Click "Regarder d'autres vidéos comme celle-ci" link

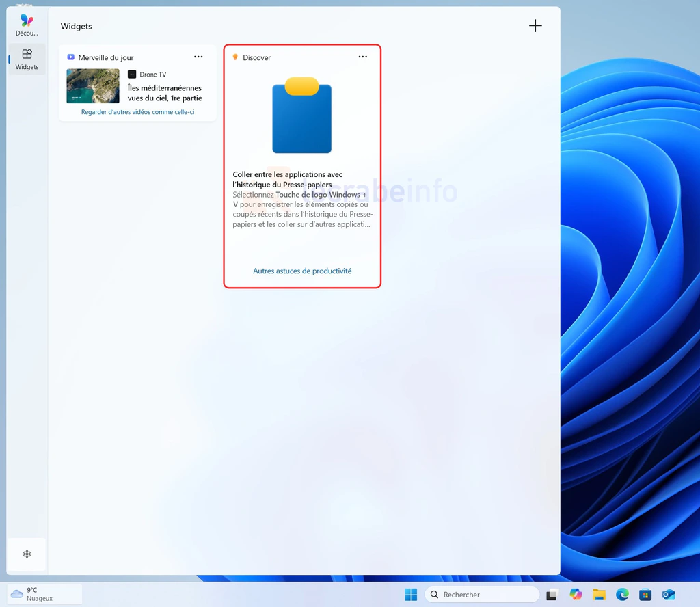click(137, 112)
